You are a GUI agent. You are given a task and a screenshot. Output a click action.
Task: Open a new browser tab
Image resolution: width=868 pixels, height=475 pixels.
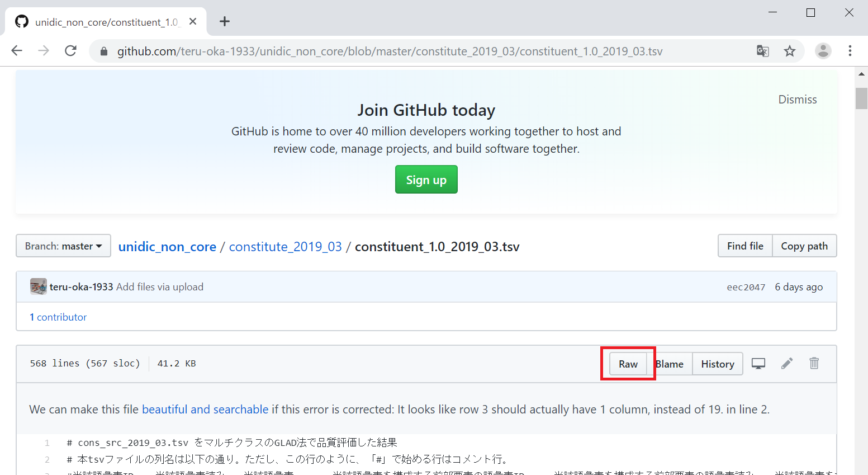[225, 21]
